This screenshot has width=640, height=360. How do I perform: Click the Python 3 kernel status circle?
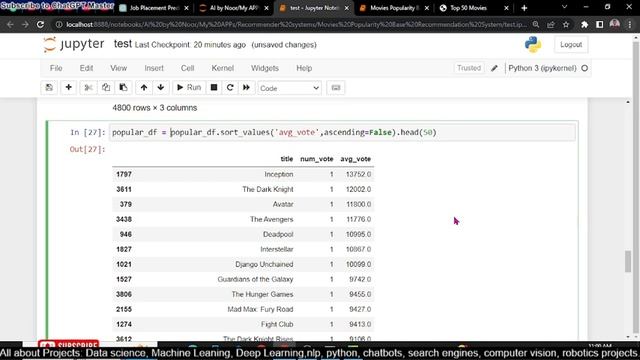pyautogui.click(x=584, y=68)
